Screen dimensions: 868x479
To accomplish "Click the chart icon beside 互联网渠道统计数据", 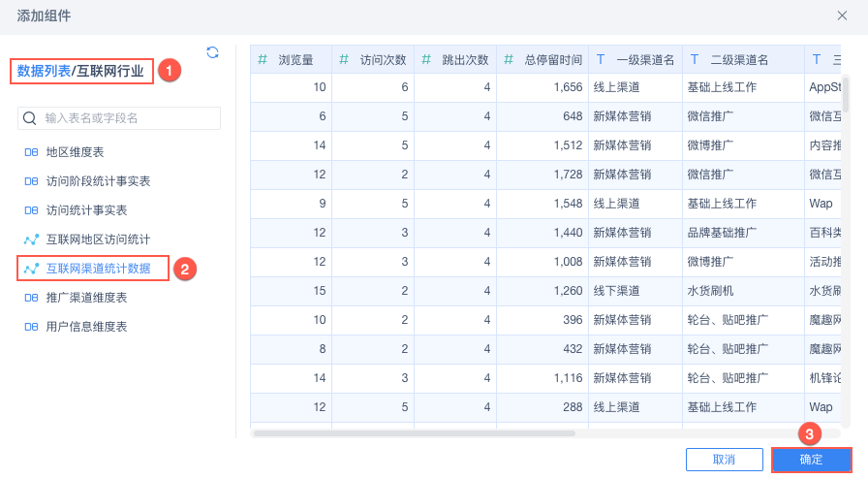I will point(30,269).
